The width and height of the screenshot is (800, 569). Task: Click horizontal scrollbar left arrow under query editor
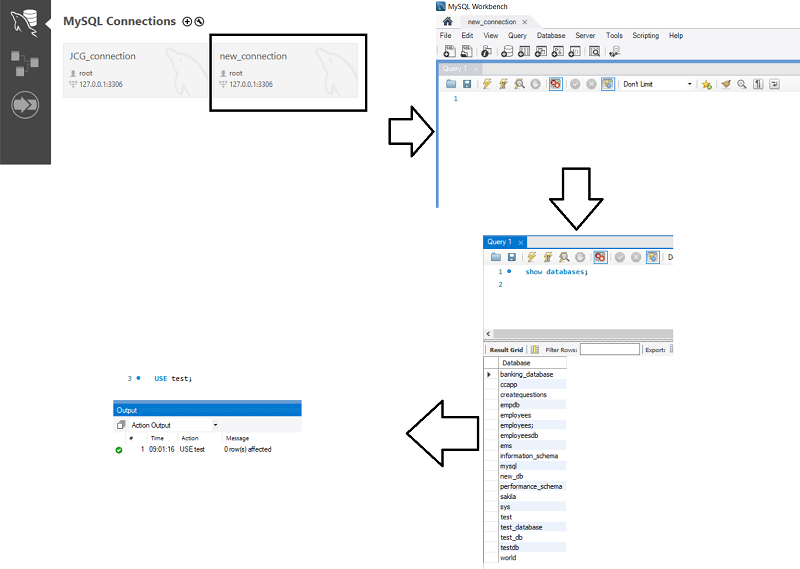point(488,334)
